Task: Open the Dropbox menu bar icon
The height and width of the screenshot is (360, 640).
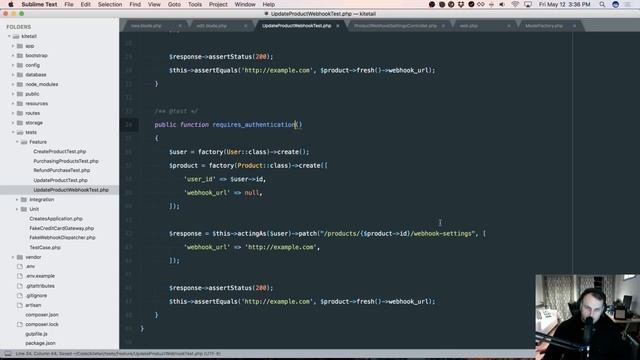Action: pyautogui.click(x=461, y=4)
